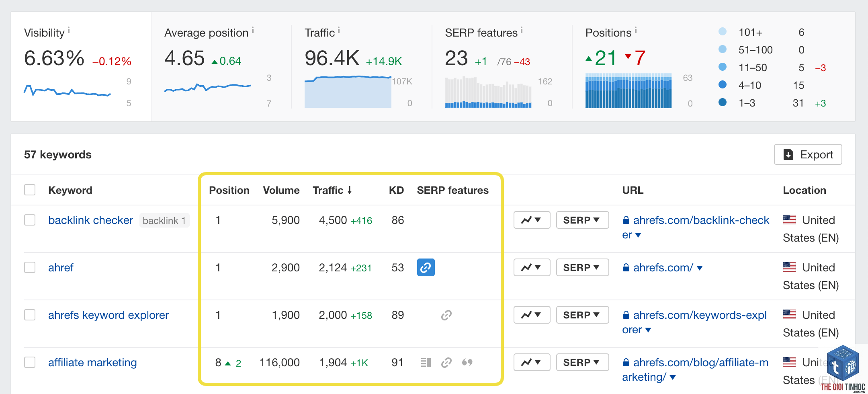The width and height of the screenshot is (868, 394).
Task: Click featured snippet icon in affiliate marketing row
Action: pyautogui.click(x=426, y=363)
